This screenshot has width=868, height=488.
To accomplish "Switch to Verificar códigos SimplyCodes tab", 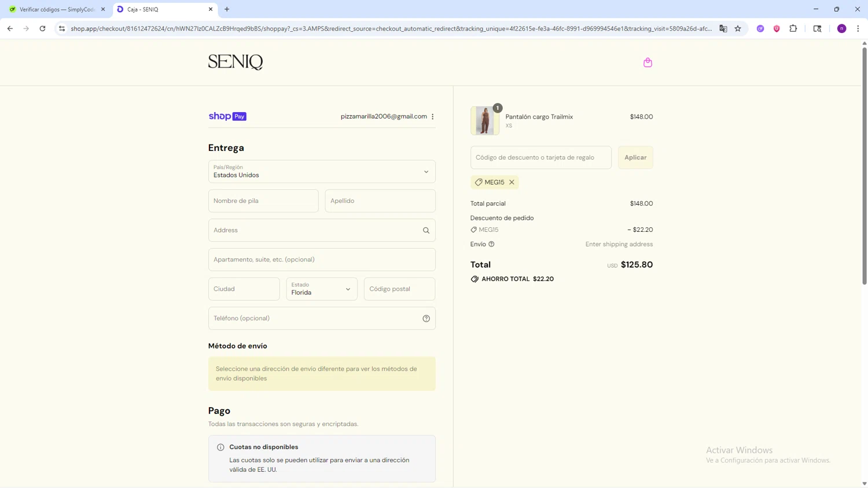I will click(56, 9).
